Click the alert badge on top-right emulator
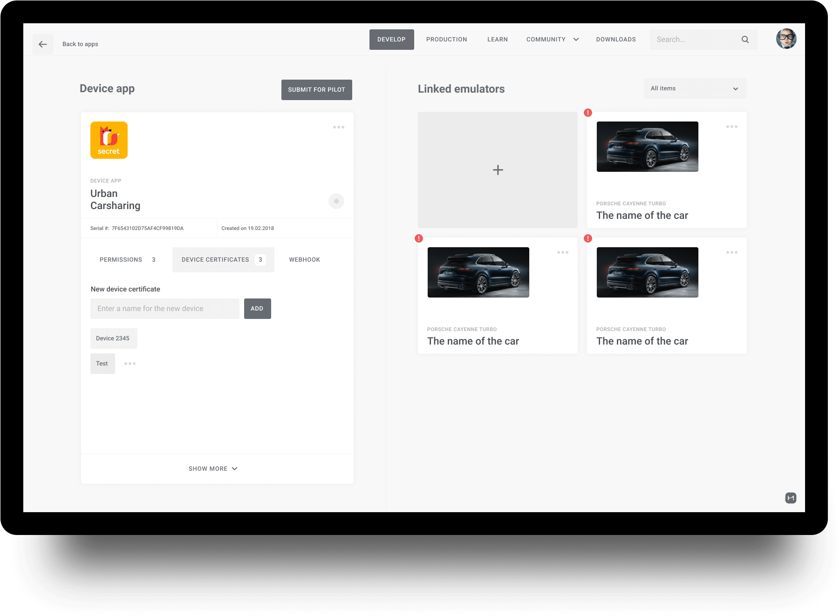This screenshot has width=840, height=616. (588, 113)
